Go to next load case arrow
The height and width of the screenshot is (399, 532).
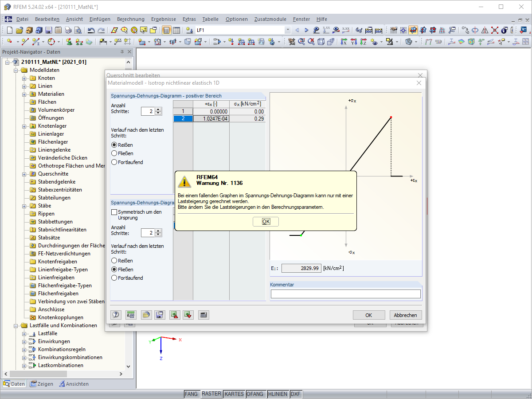pyautogui.click(x=306, y=30)
